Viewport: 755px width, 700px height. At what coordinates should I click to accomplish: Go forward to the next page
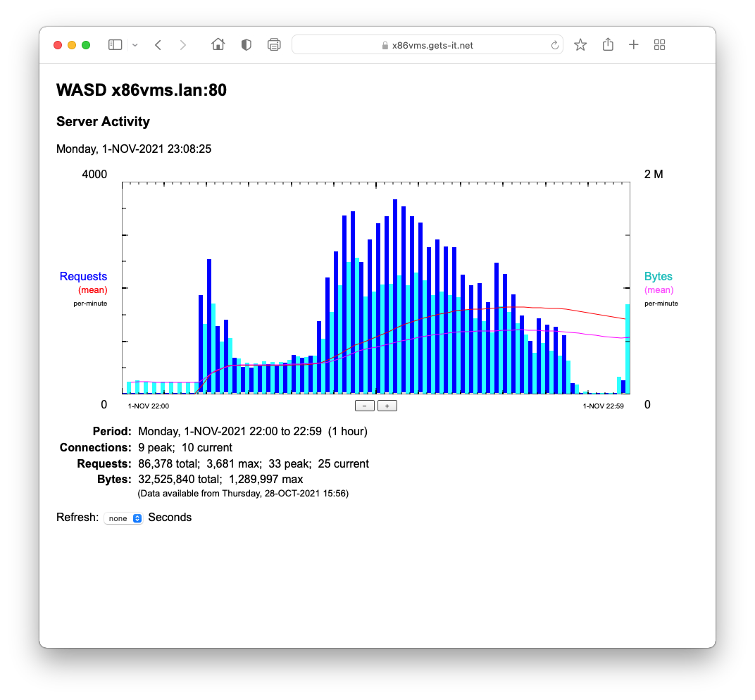pos(182,45)
